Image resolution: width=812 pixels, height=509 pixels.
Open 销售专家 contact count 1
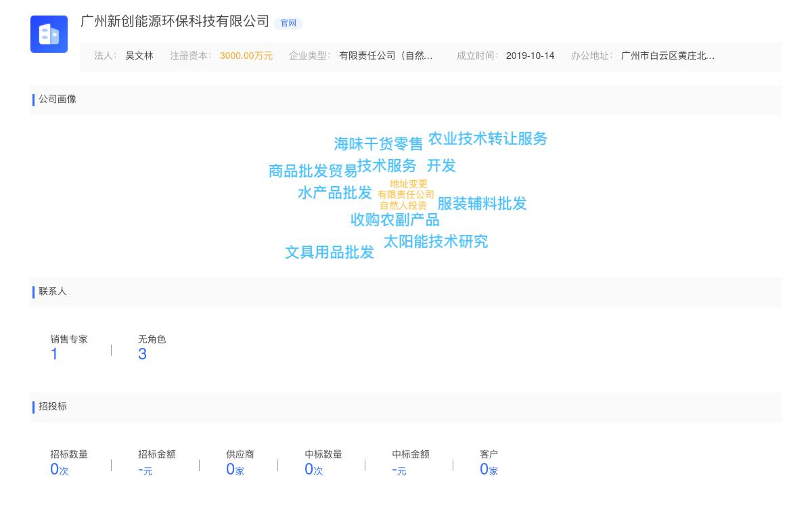(x=54, y=354)
